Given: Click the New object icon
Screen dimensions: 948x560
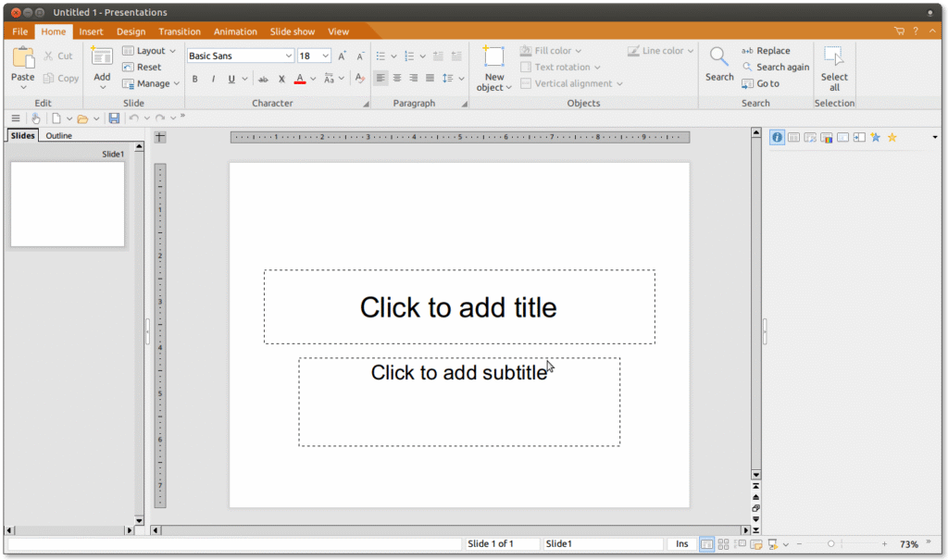Looking at the screenshot, I should [494, 57].
